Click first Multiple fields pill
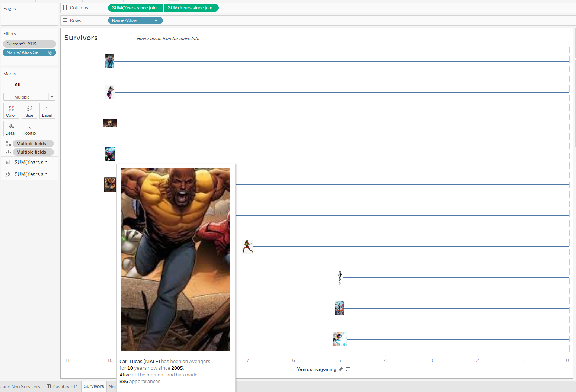576x392 pixels. click(33, 144)
